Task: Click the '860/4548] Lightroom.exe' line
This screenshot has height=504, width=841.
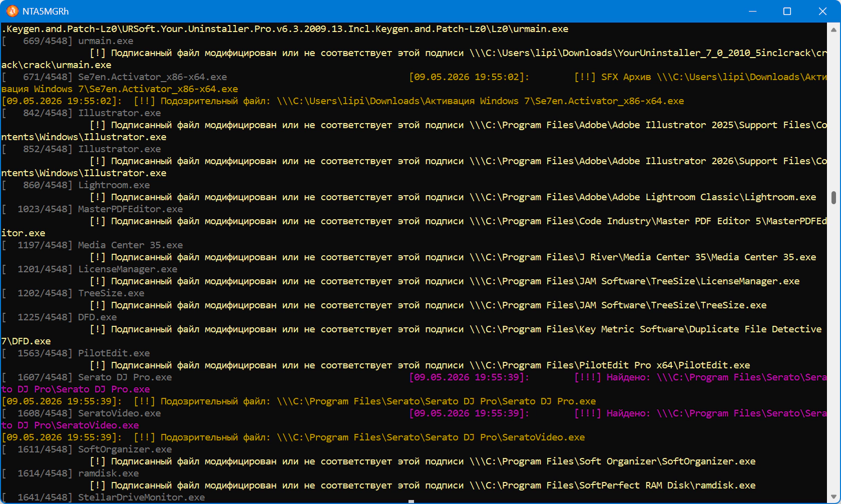Action: [x=76, y=185]
